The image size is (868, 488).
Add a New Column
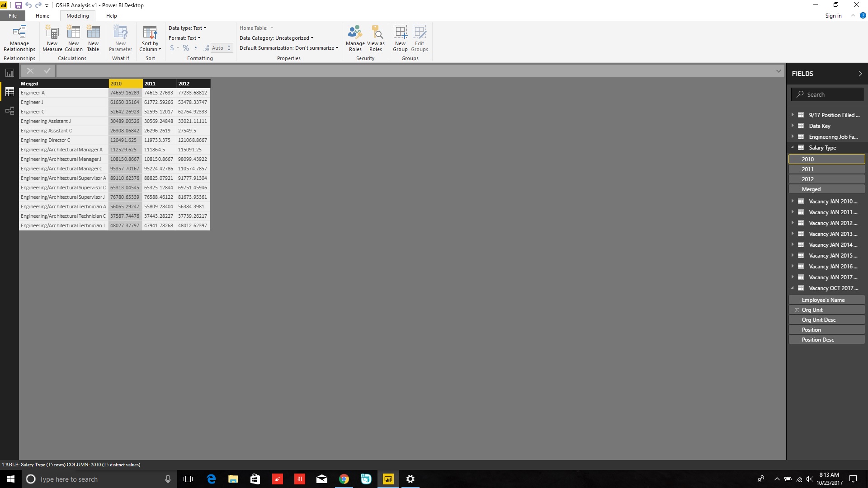pos(73,38)
